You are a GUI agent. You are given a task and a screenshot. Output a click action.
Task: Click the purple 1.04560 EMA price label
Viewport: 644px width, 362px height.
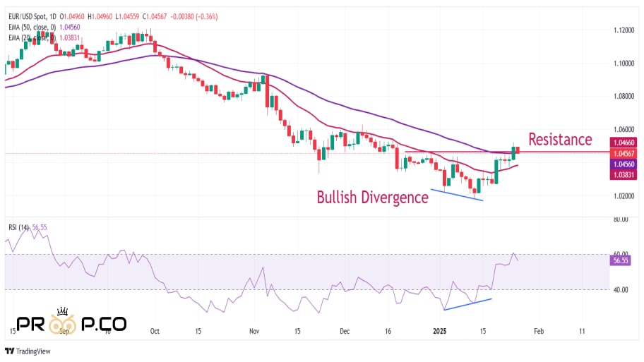(624, 164)
